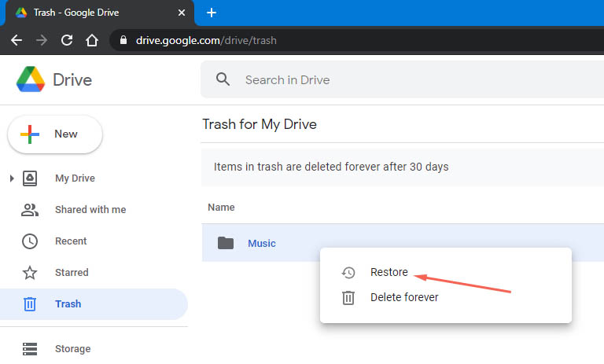Click the Recent clock icon

[30, 241]
